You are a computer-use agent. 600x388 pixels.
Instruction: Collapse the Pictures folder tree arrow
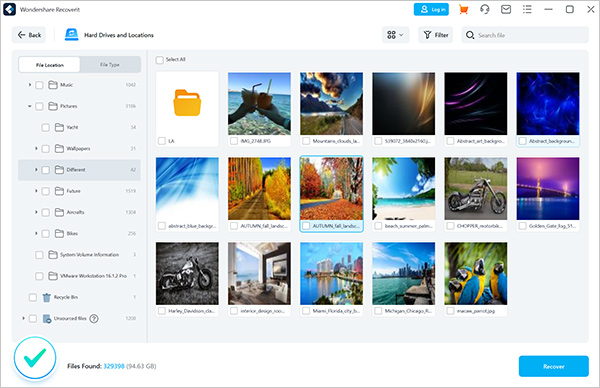click(29, 106)
